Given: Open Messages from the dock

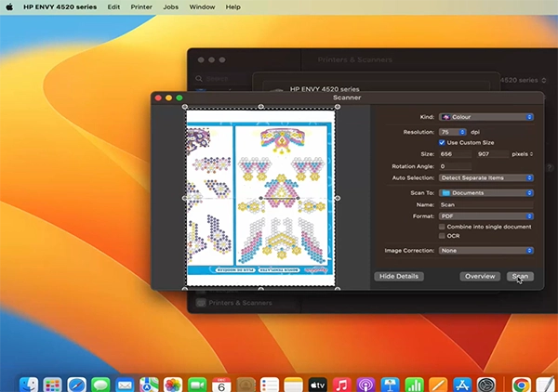Looking at the screenshot, I should (100, 385).
